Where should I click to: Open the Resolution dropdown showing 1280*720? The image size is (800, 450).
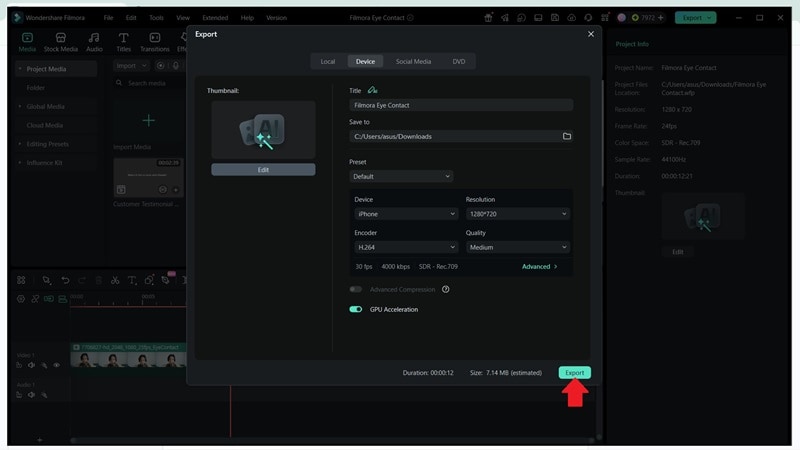pyautogui.click(x=518, y=214)
